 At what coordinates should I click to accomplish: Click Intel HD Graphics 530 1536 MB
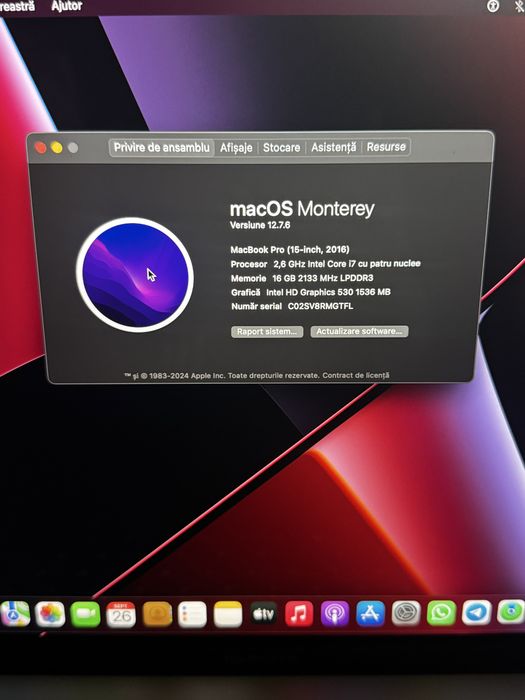point(328,292)
